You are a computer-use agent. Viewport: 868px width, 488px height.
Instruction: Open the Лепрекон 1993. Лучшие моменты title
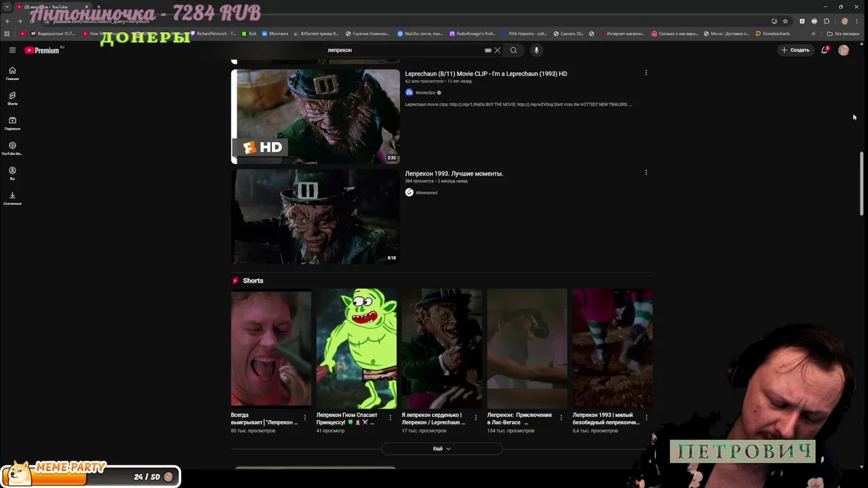pos(454,174)
